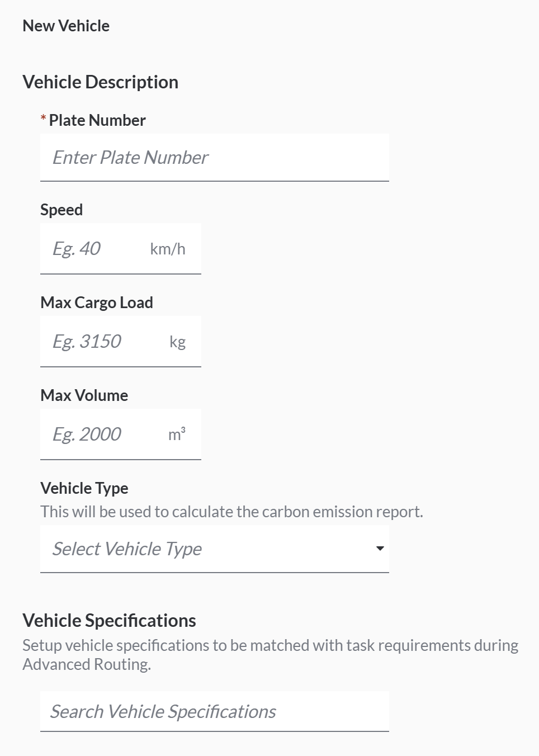Click the New Vehicle page title

tap(66, 26)
